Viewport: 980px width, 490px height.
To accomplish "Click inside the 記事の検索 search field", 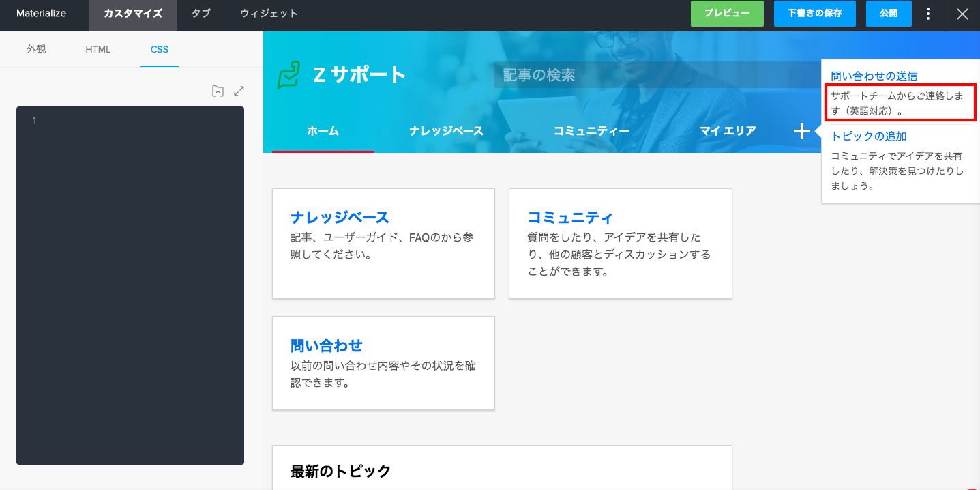I will pos(655,75).
